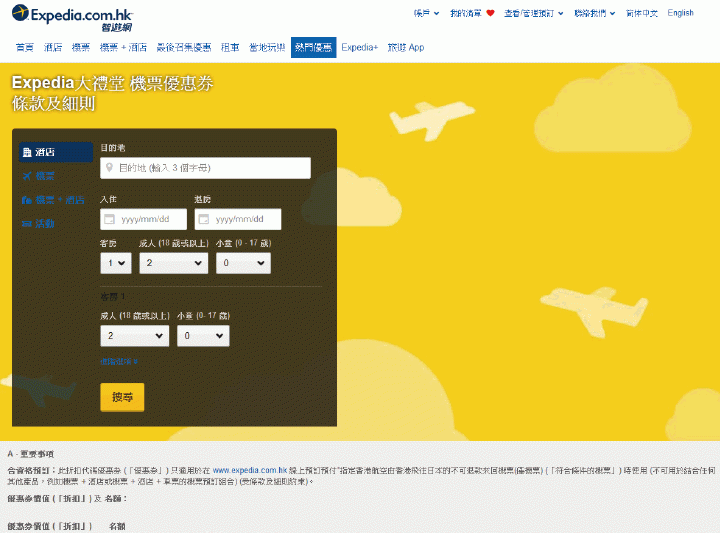Click the check-out calendar icon
Image resolution: width=720 pixels, height=533 pixels.
tap(203, 219)
